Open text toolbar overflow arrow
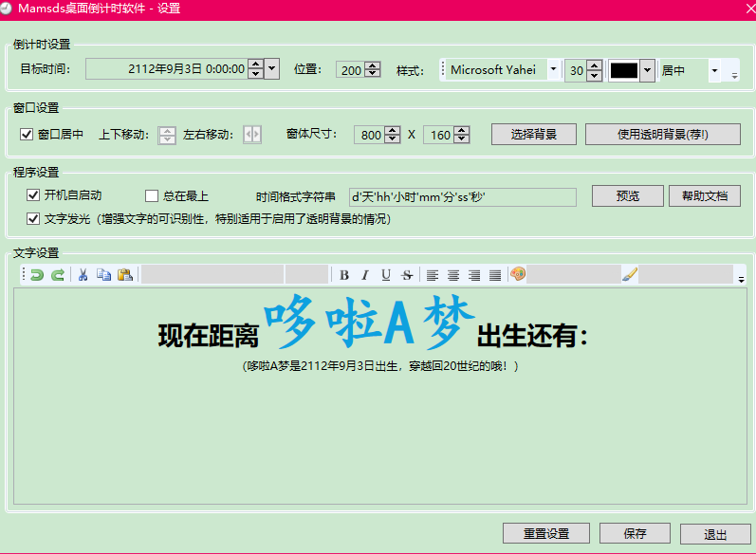This screenshot has height=554, width=756. pyautogui.click(x=741, y=280)
